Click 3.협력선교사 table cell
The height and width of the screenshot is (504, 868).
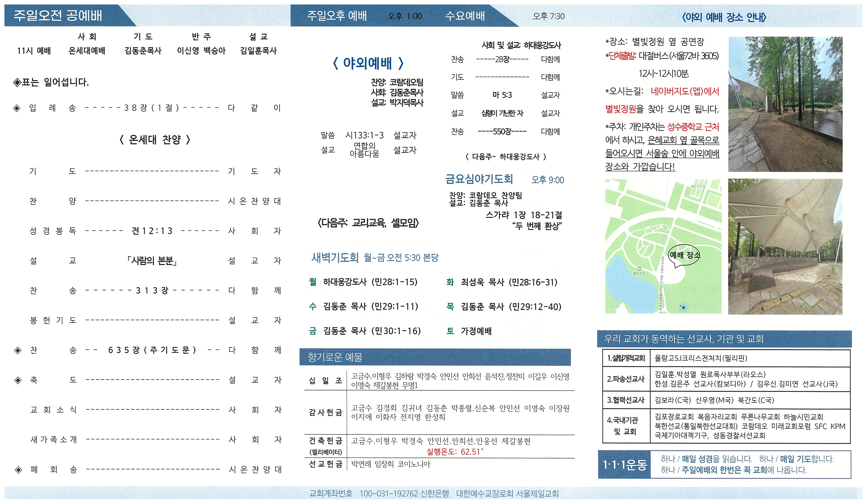click(x=626, y=400)
